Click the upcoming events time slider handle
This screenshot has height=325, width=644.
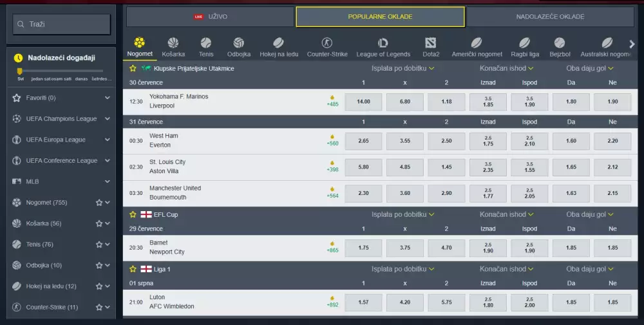(19, 71)
